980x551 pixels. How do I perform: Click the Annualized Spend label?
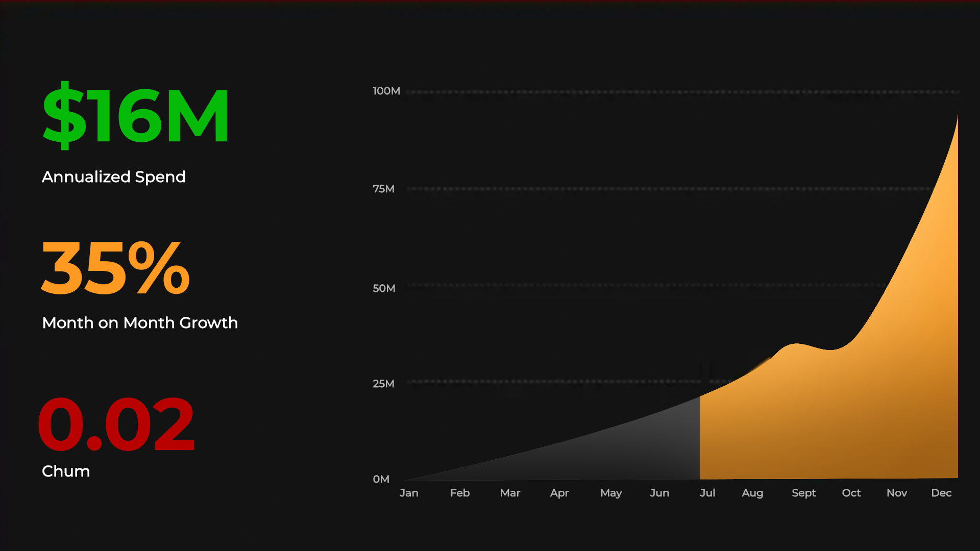[x=114, y=177]
